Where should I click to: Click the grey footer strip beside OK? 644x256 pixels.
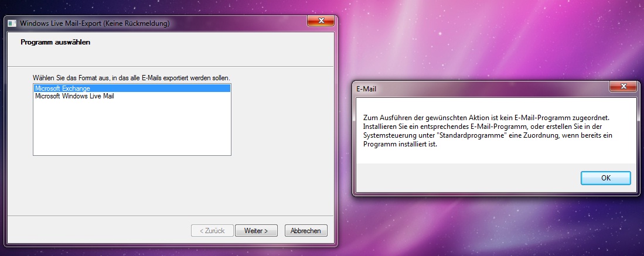[464, 178]
